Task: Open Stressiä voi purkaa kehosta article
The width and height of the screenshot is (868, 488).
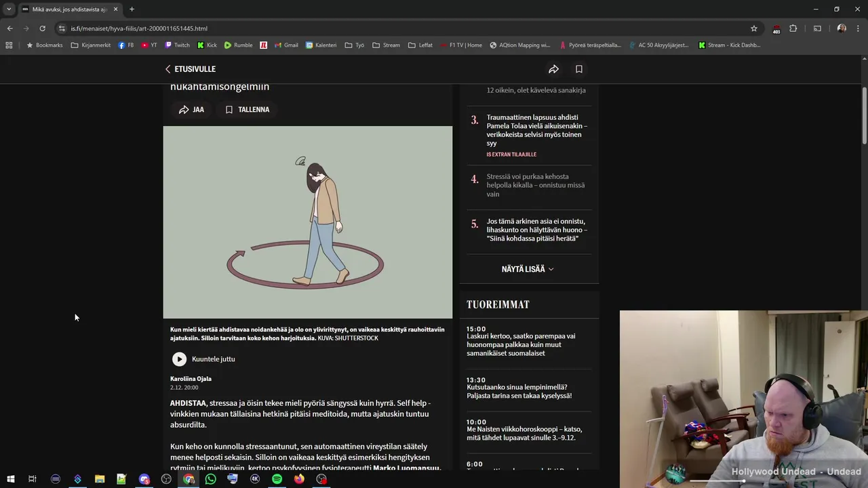Action: 535,185
